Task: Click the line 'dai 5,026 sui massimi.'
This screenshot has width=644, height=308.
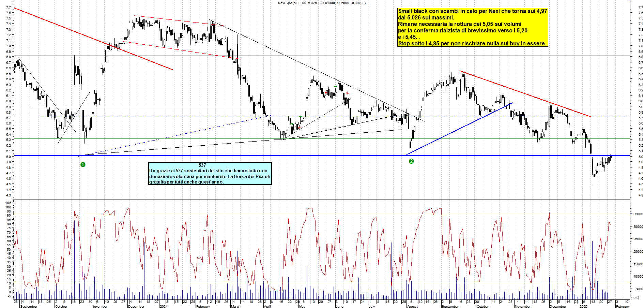Action: pyautogui.click(x=426, y=18)
